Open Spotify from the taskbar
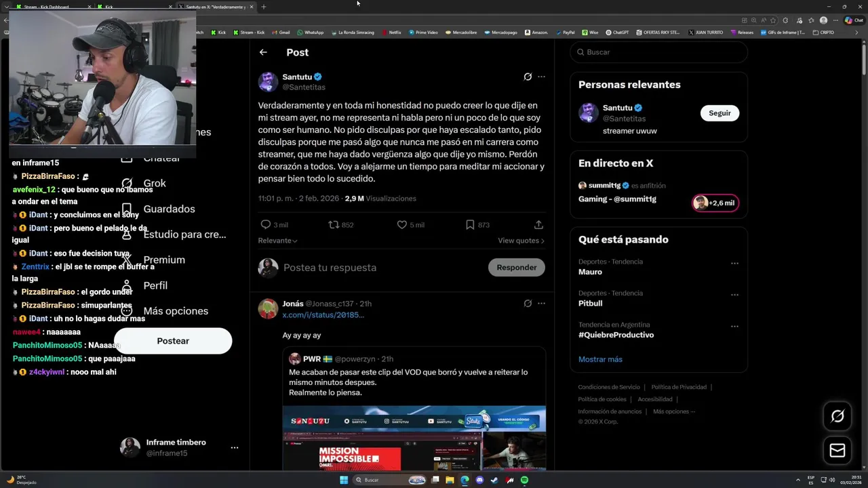This screenshot has height=488, width=868. (x=524, y=480)
